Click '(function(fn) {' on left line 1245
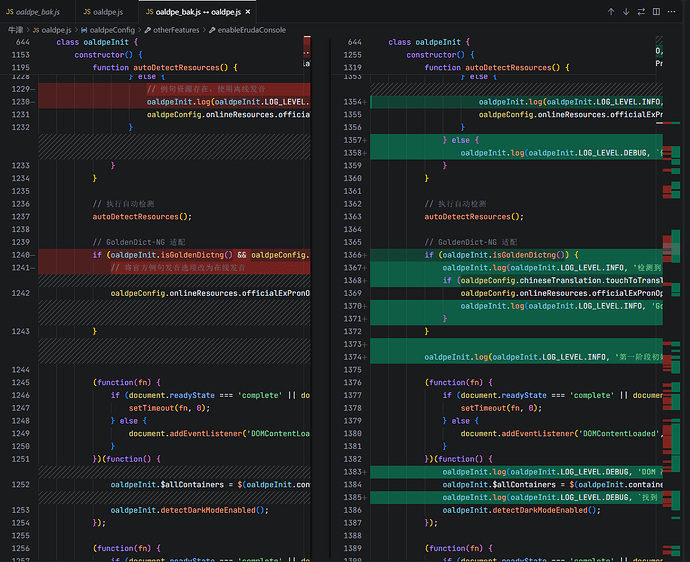The height and width of the screenshot is (562, 690). coord(127,383)
